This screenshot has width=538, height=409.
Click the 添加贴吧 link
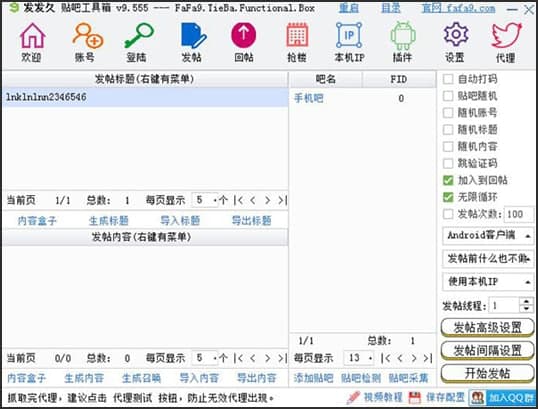[314, 378]
